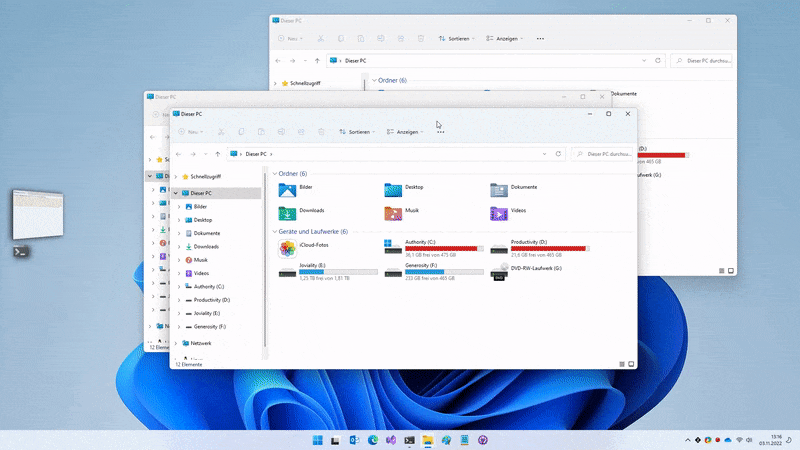Click the Copy icon in front window toolbar

pyautogui.click(x=241, y=132)
